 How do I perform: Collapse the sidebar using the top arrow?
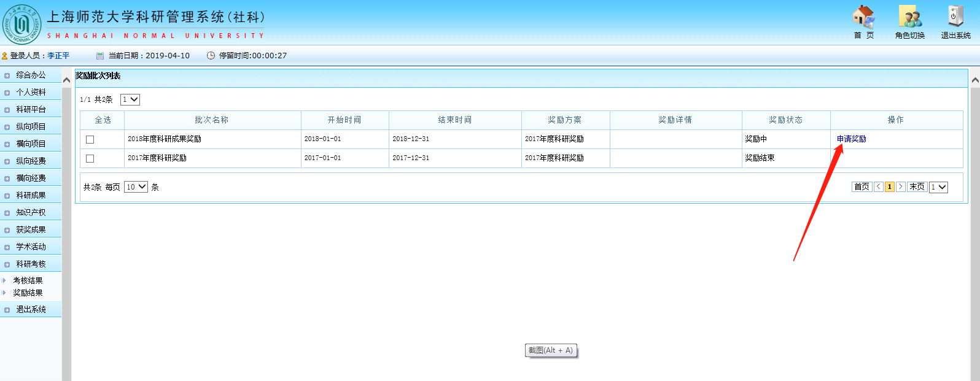point(66,80)
